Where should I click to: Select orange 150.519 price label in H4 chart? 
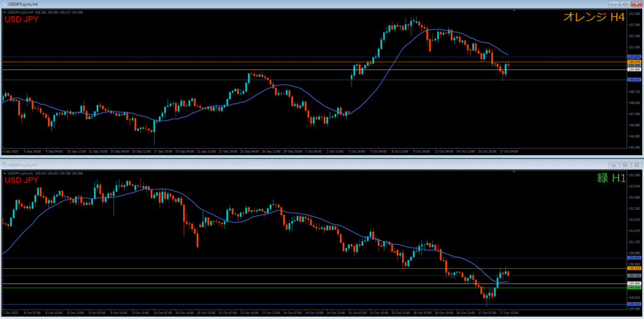pyautogui.click(x=635, y=62)
